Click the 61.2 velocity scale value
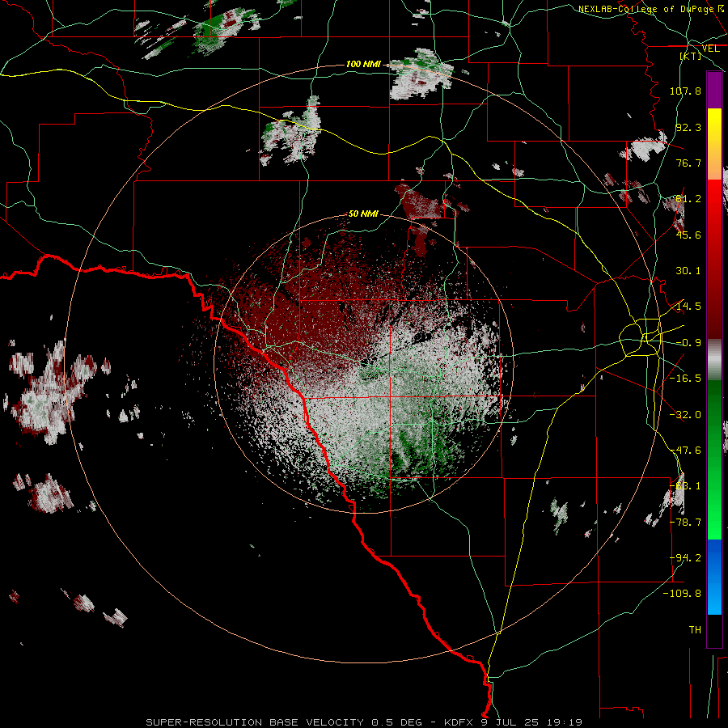Screen dimensions: 728x728 point(688,199)
